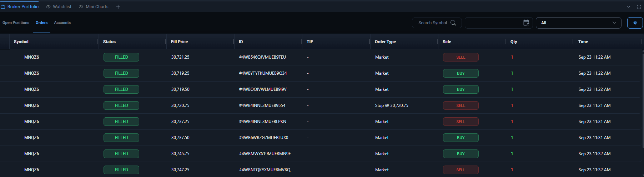
Task: Click BUY badge on order #4WBOQIVWLMUEB9I9V
Action: click(x=461, y=89)
